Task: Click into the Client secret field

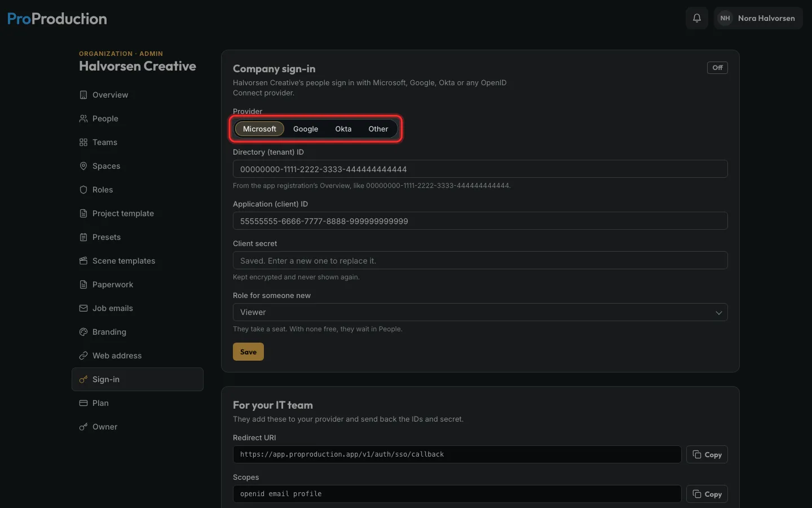Action: pyautogui.click(x=480, y=260)
